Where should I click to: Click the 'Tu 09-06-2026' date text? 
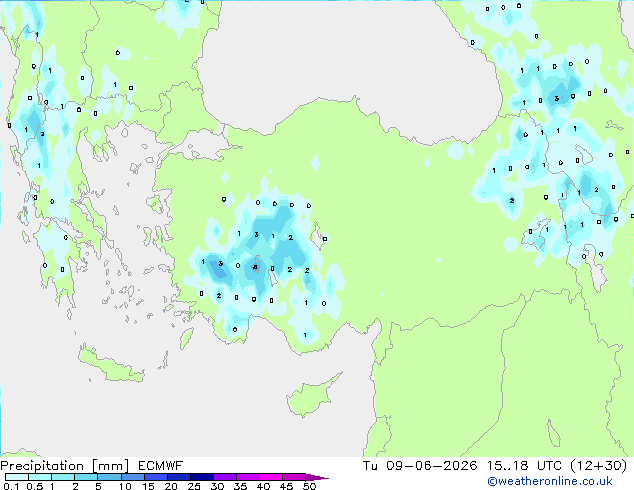click(420, 466)
